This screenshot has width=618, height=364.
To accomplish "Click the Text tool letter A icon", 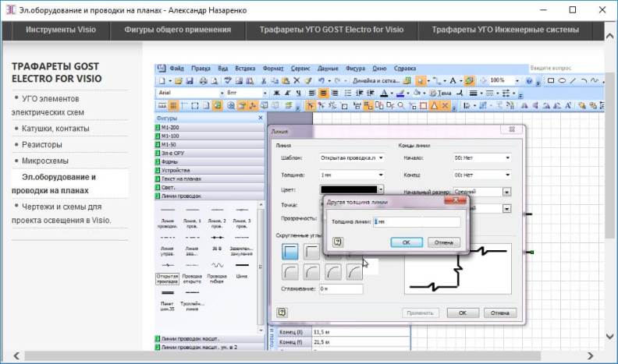I will 453,80.
